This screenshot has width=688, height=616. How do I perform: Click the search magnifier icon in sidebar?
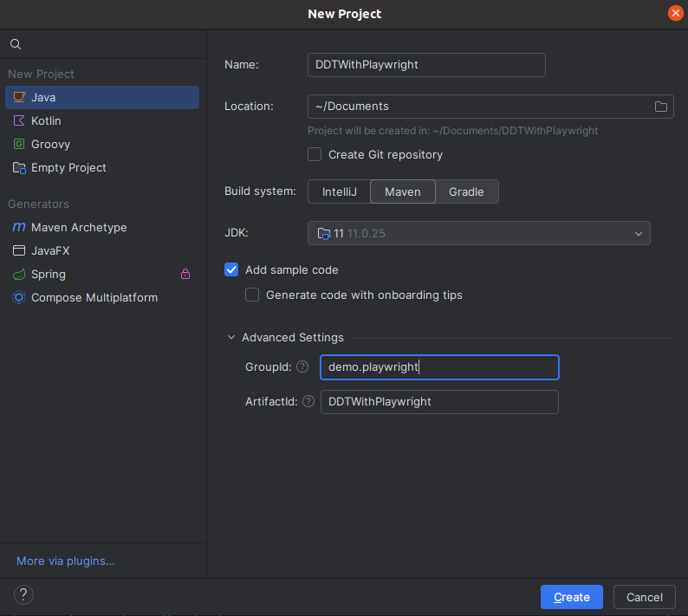point(16,44)
